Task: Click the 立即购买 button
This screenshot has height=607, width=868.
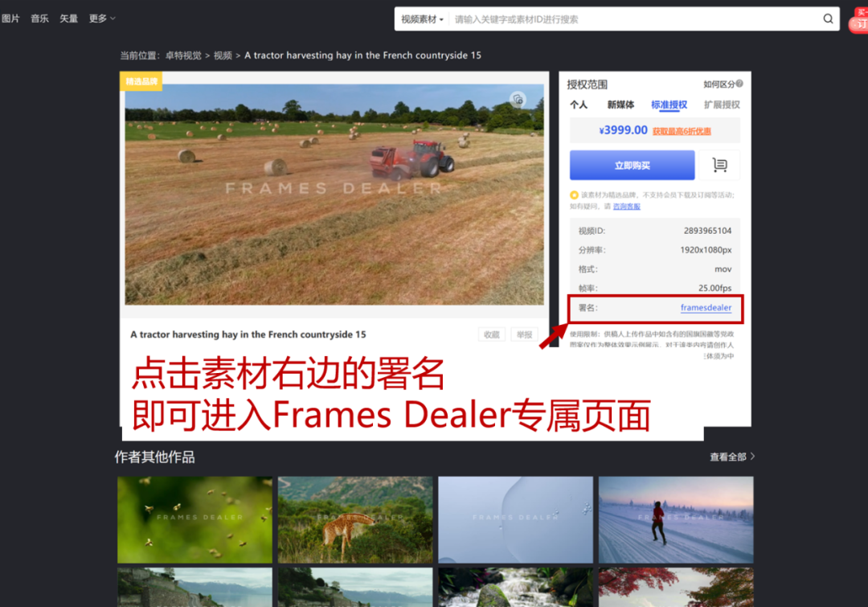Action: coord(632,166)
